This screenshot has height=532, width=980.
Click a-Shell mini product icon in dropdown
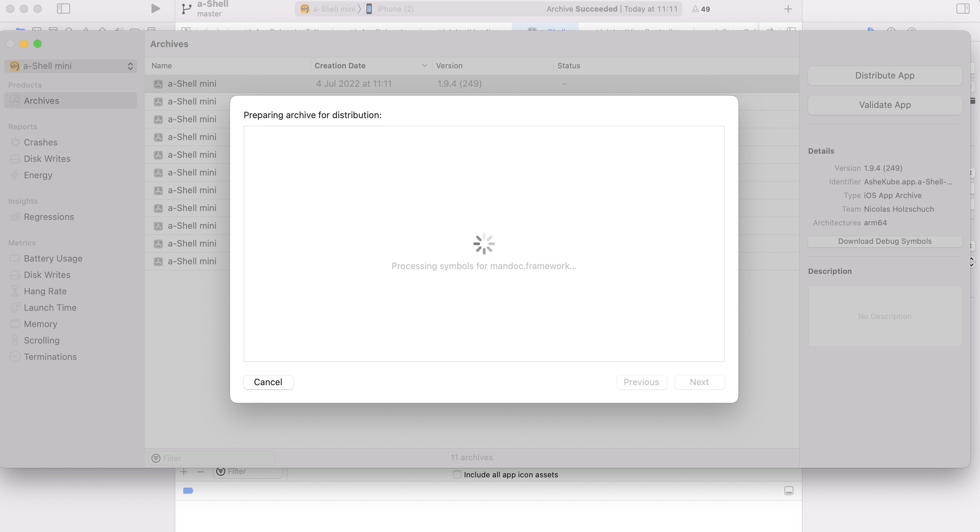click(x=14, y=66)
